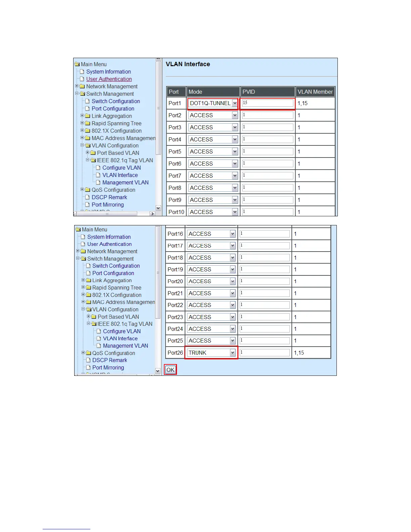Open the Mode dropdown for Port20

pyautogui.click(x=211, y=281)
